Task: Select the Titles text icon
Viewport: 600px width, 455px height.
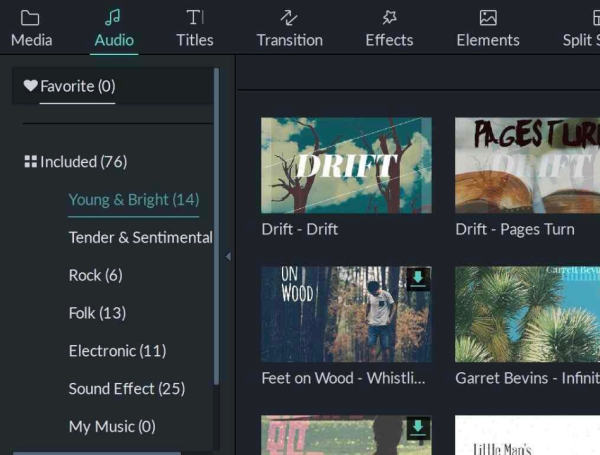Action: pos(194,17)
